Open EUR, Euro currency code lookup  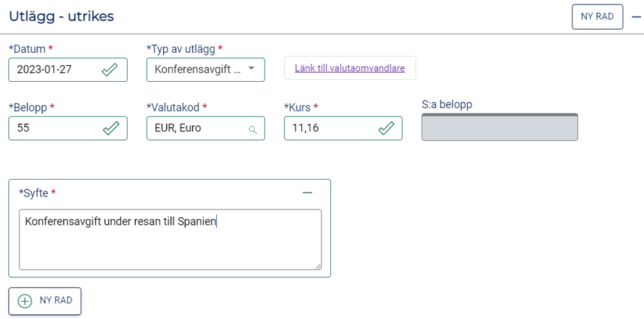[x=206, y=128]
